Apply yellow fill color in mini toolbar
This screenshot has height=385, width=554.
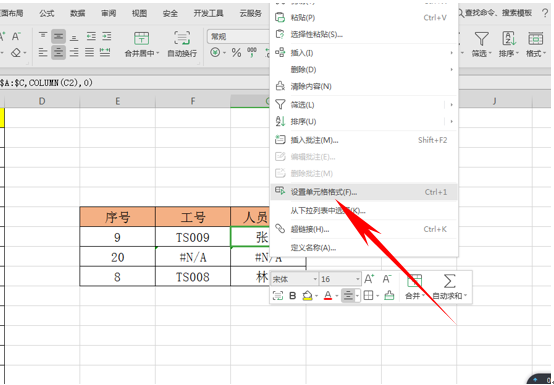point(308,295)
